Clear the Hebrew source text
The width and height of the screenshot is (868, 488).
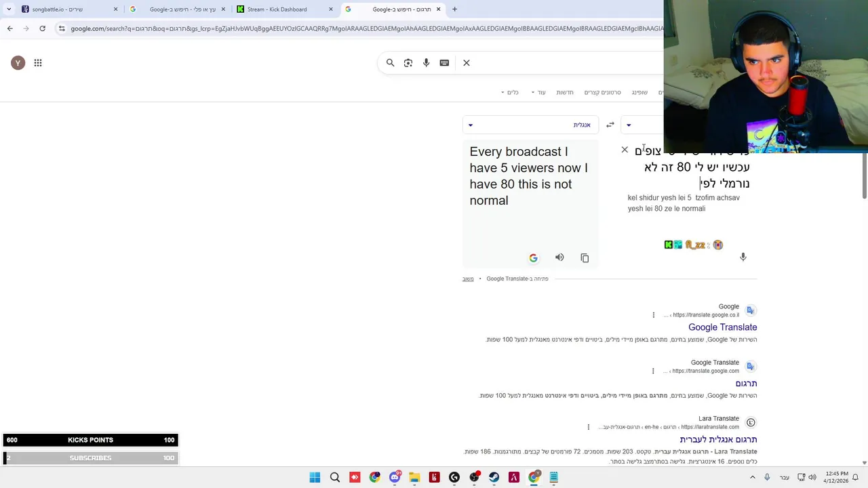click(x=625, y=150)
